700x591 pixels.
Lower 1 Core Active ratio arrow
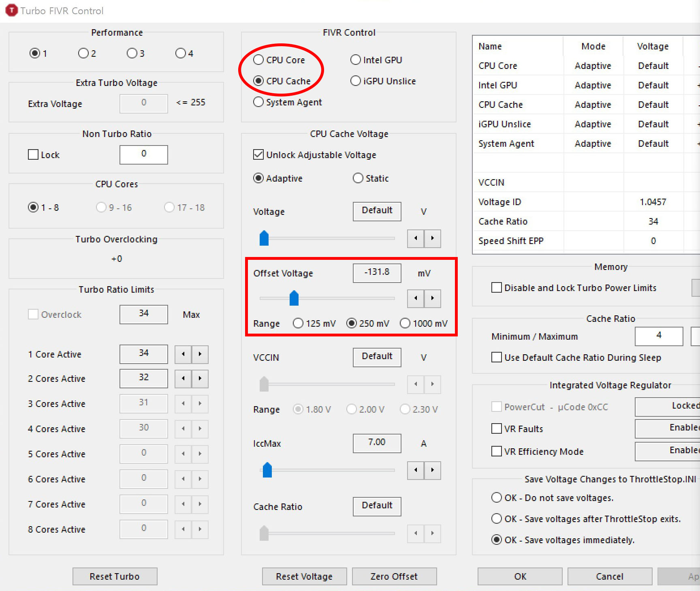pyautogui.click(x=183, y=354)
